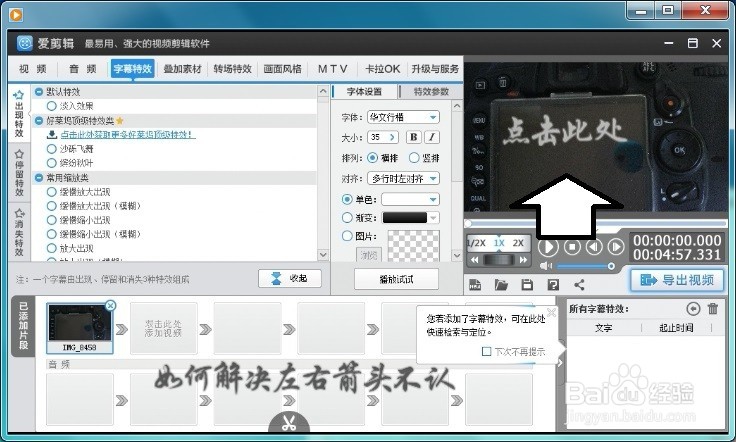Open help with the question mark icon
This screenshot has height=442, width=736.
(553, 284)
